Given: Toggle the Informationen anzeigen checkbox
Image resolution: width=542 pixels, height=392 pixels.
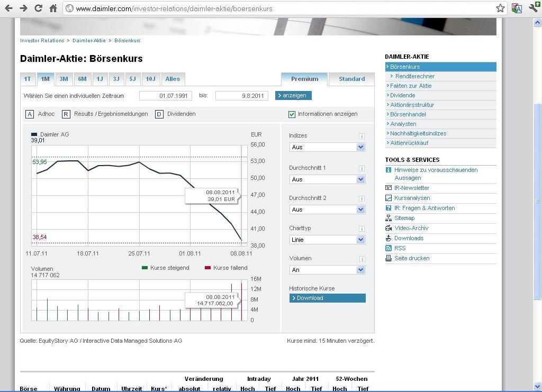Looking at the screenshot, I should pyautogui.click(x=292, y=114).
